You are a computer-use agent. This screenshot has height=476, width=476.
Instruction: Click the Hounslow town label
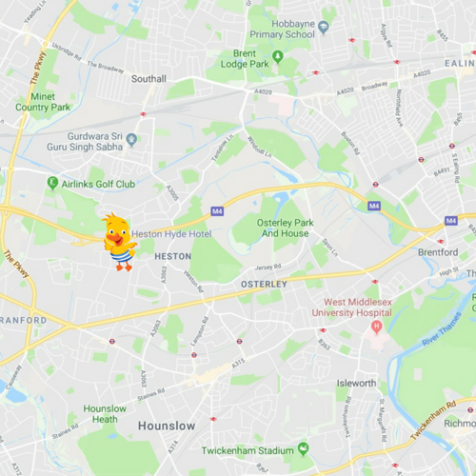(x=167, y=426)
